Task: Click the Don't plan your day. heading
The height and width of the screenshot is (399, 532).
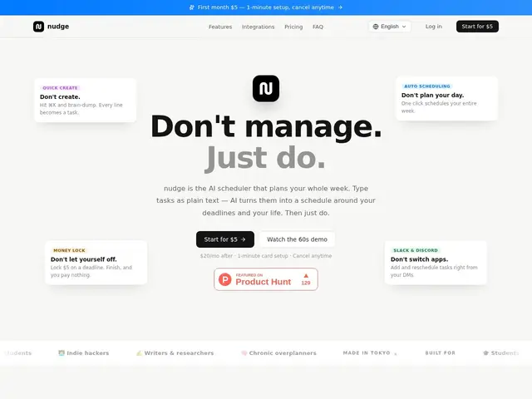Action: tap(432, 95)
